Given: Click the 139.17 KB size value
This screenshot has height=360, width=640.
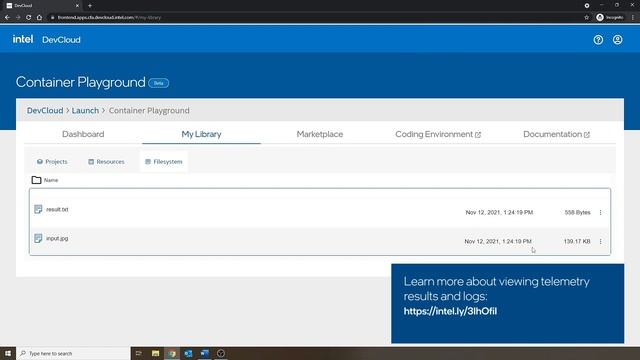Looking at the screenshot, I should (577, 241).
